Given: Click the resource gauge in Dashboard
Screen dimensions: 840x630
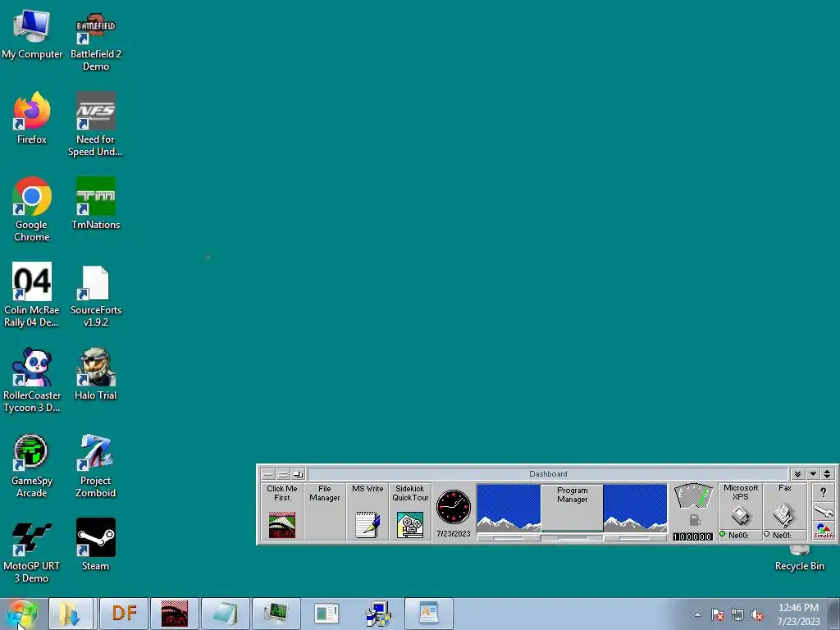Looking at the screenshot, I should pos(693,495).
